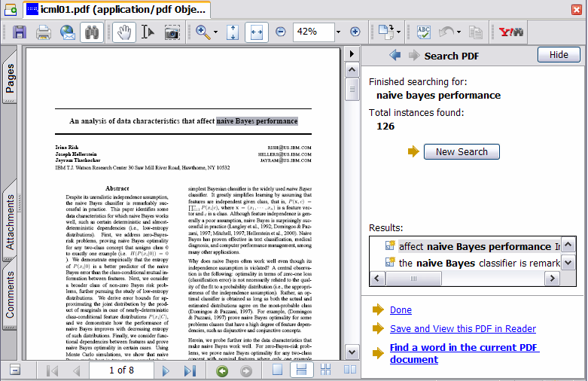Open new tab with folder icon

pyautogui.click(x=11, y=10)
